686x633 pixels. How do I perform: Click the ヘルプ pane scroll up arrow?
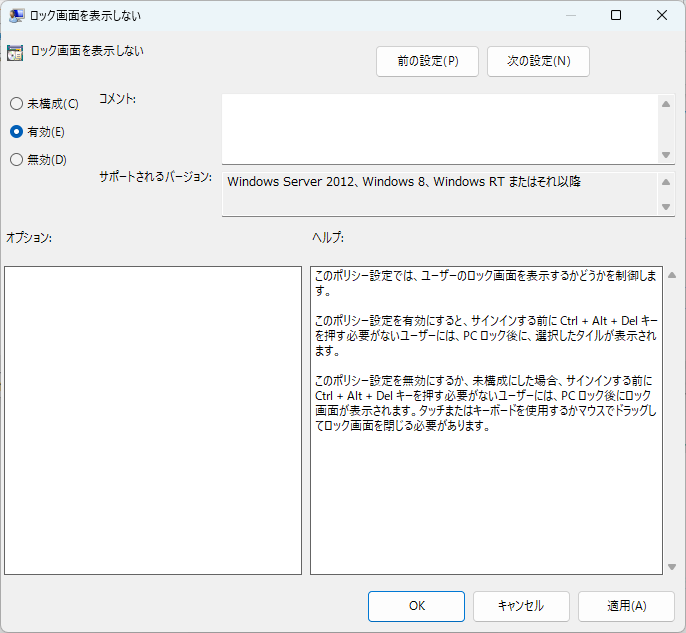pyautogui.click(x=671, y=275)
